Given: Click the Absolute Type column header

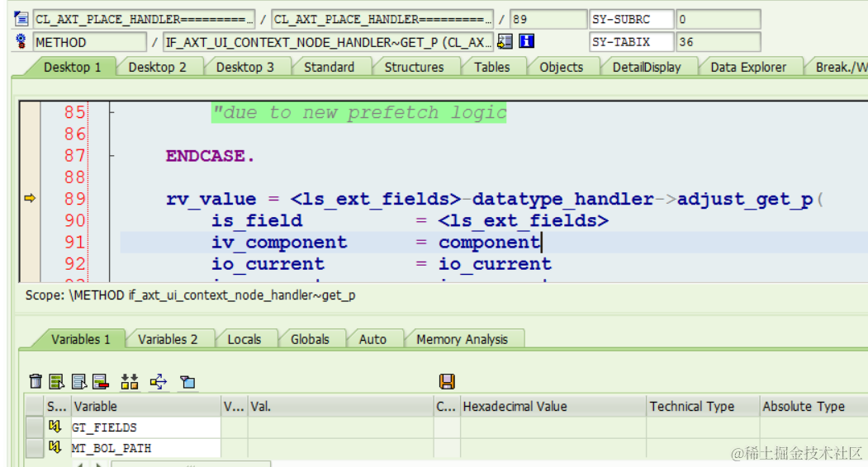Looking at the screenshot, I should tap(813, 406).
